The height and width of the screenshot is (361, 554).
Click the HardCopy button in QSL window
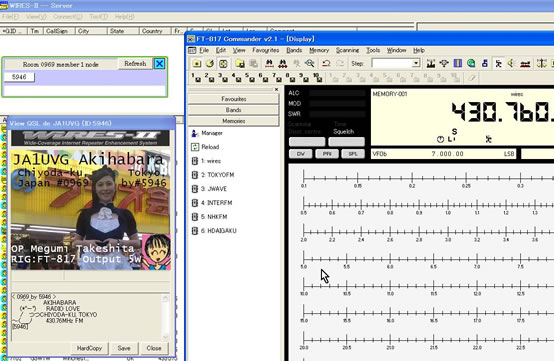(x=89, y=348)
